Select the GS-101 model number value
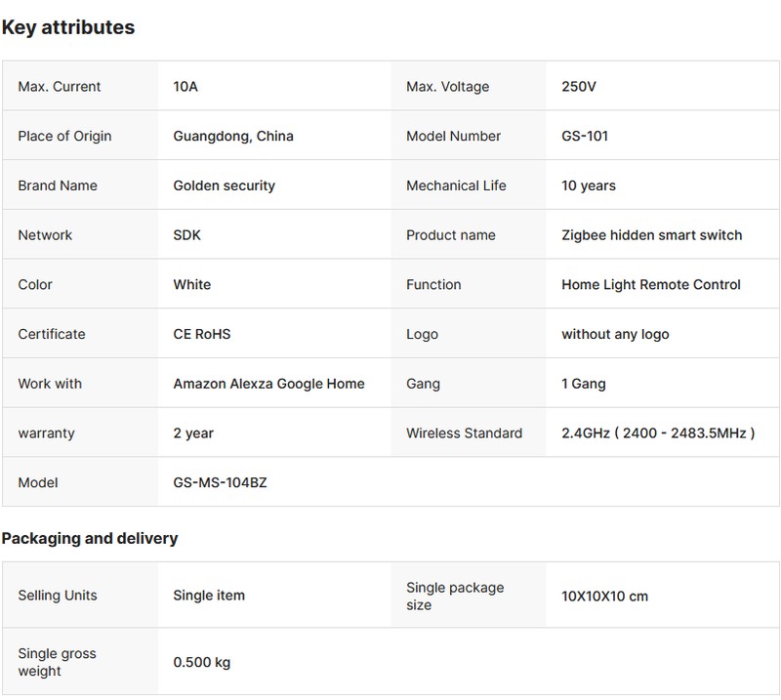The height and width of the screenshot is (700, 781). click(585, 137)
